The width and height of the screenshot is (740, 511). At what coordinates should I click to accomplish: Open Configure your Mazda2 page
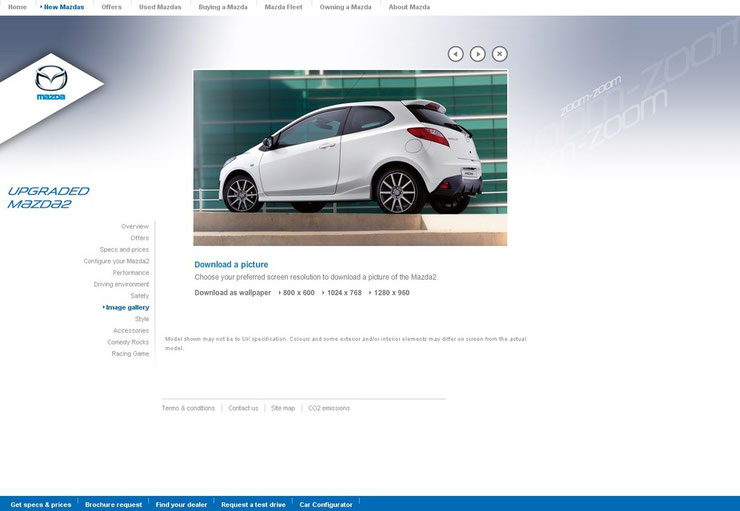pos(116,261)
